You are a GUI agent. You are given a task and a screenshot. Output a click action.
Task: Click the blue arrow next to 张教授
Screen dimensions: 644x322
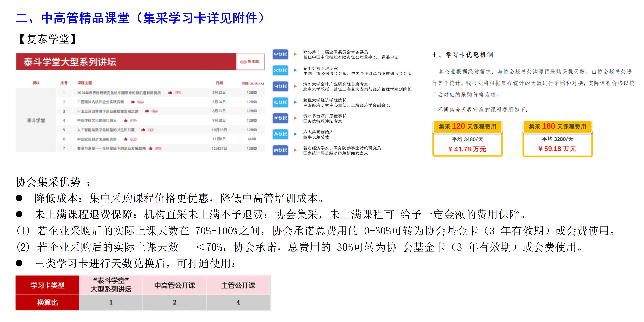click(295, 102)
